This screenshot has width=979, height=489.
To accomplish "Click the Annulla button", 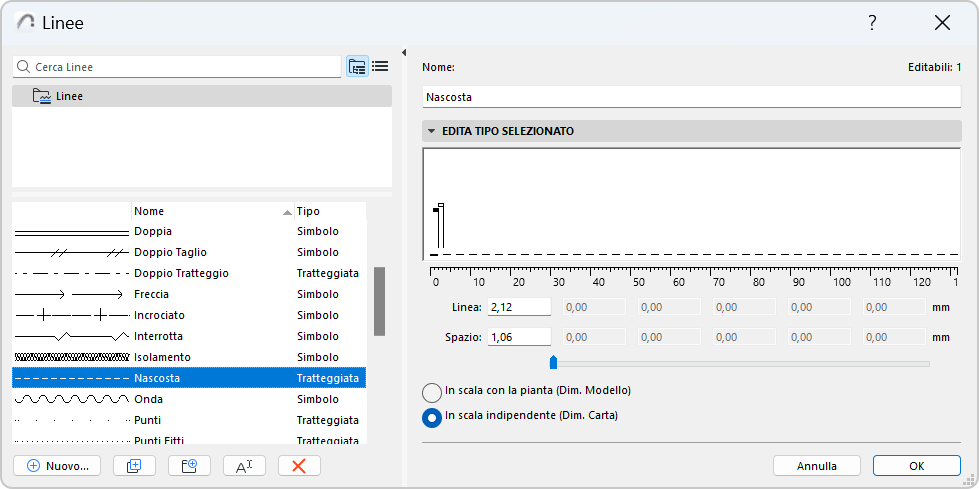I will point(817,466).
